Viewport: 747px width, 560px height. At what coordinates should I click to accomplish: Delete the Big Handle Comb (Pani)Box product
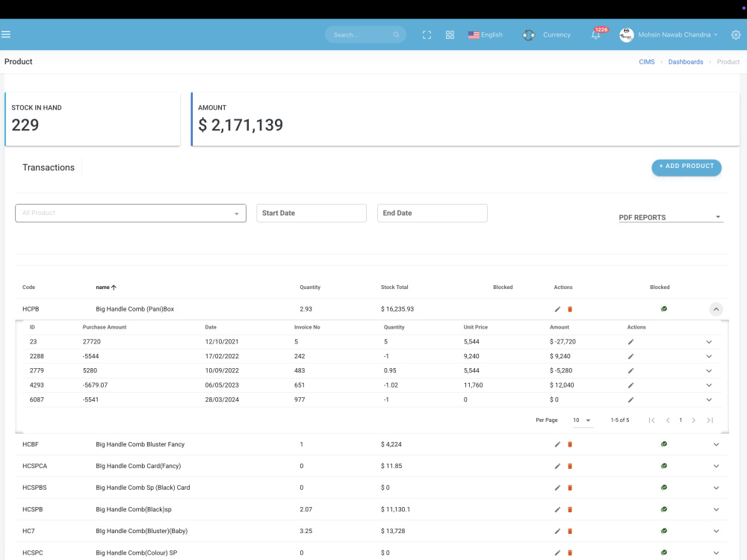coord(570,309)
